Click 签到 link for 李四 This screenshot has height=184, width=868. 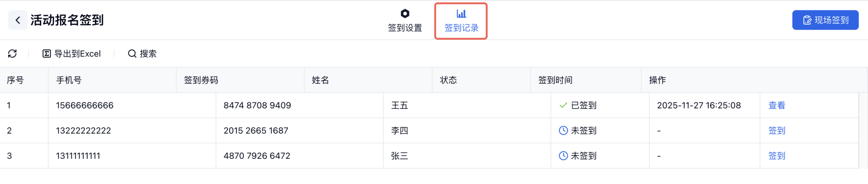pos(776,130)
